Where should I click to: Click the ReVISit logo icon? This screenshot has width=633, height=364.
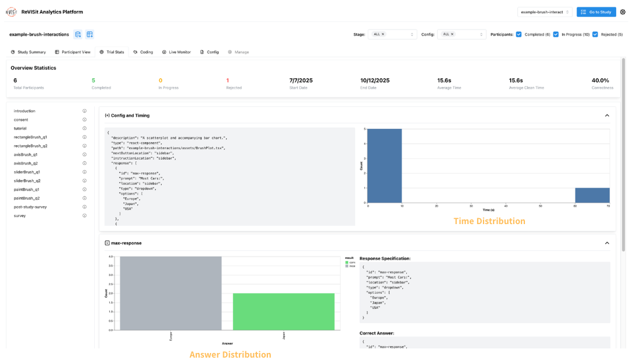tap(11, 12)
